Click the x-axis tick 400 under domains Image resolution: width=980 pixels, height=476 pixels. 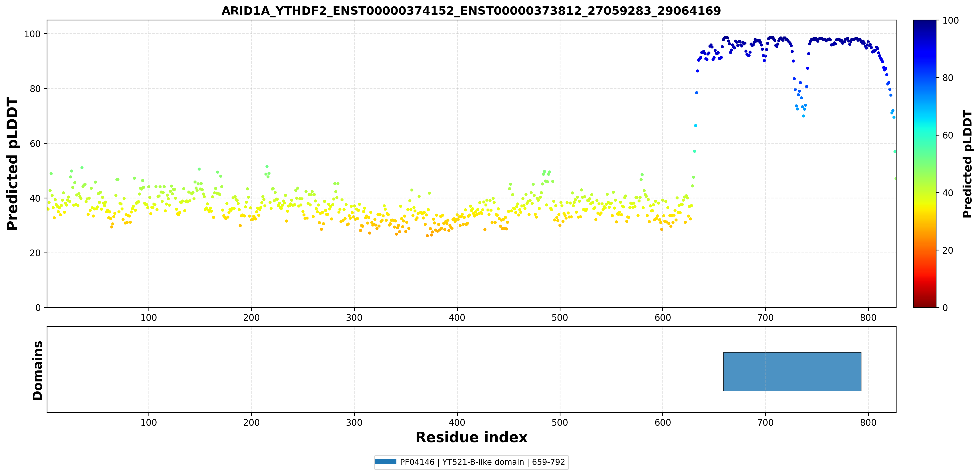tap(457, 422)
